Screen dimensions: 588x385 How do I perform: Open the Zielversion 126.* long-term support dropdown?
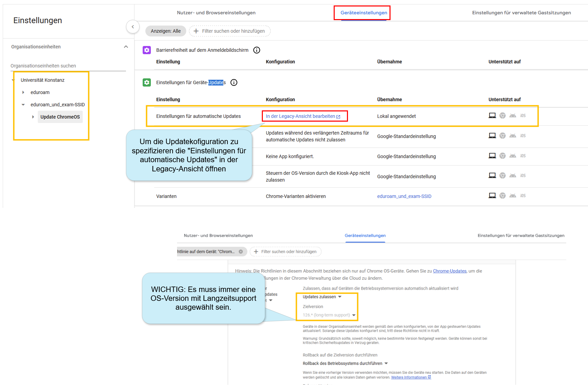coord(329,315)
